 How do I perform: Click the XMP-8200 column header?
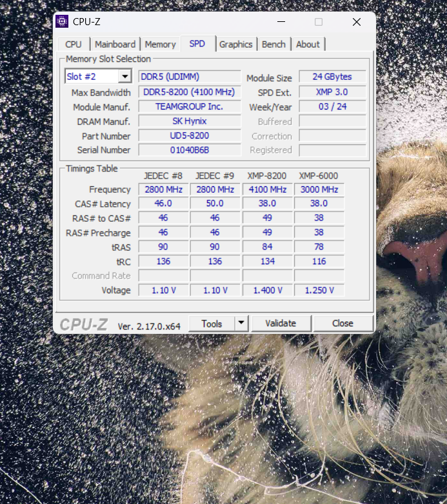click(x=267, y=176)
